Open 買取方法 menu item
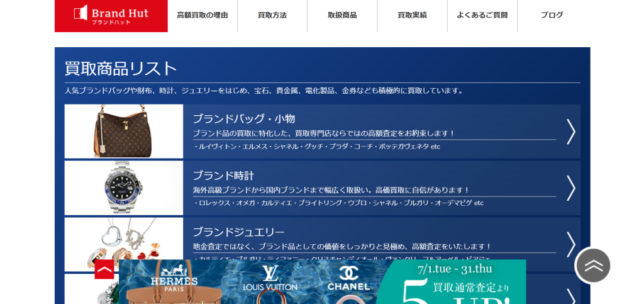The width and height of the screenshot is (644, 304). [x=272, y=15]
